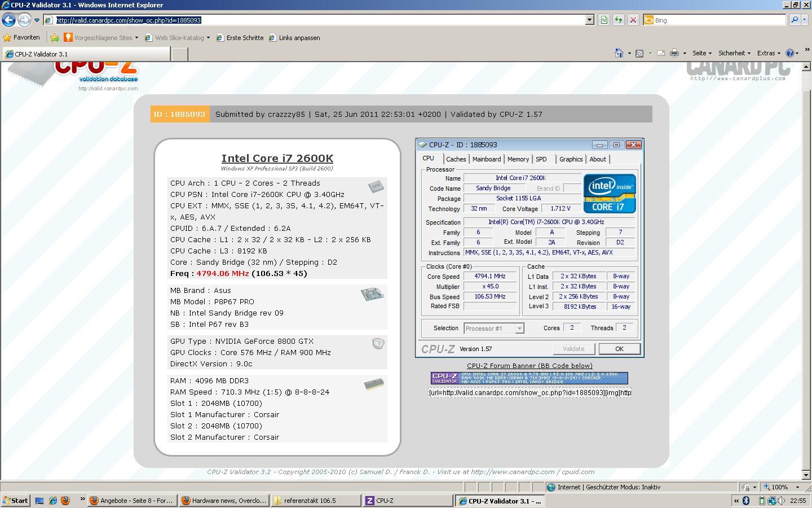Screen dimensions: 812x508
Task: Click the RSS feeds icon
Action: (639, 53)
